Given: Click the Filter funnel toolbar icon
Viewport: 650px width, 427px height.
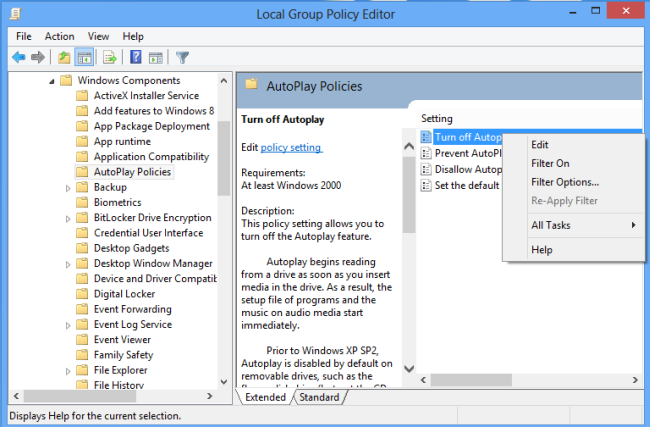Looking at the screenshot, I should point(182,57).
